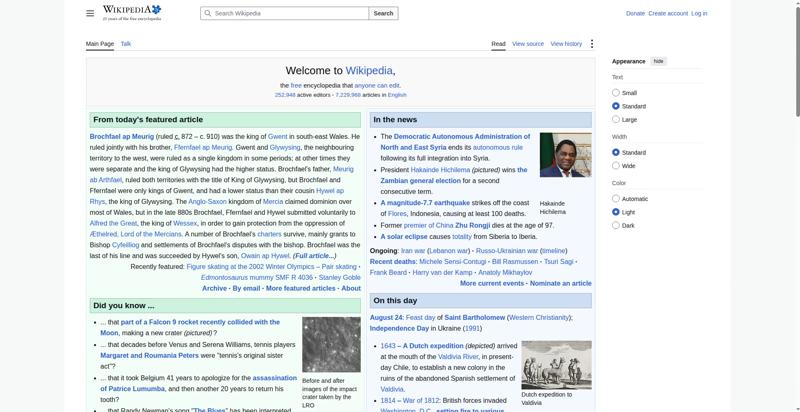Click More current events link
This screenshot has width=800, height=412.
point(492,284)
